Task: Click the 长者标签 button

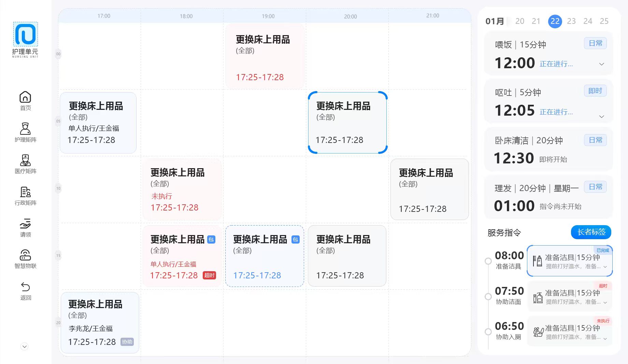Action: (x=591, y=232)
